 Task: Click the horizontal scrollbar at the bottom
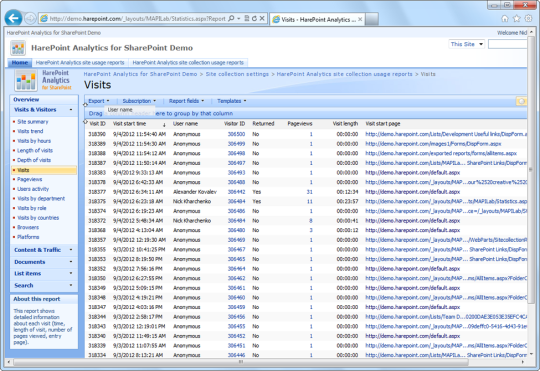241,362
